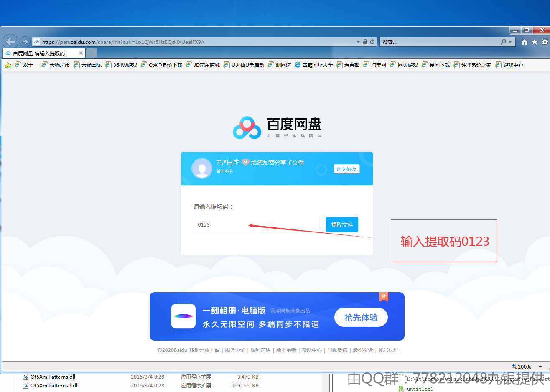Close the 百度网盘 tab

pyautogui.click(x=81, y=53)
